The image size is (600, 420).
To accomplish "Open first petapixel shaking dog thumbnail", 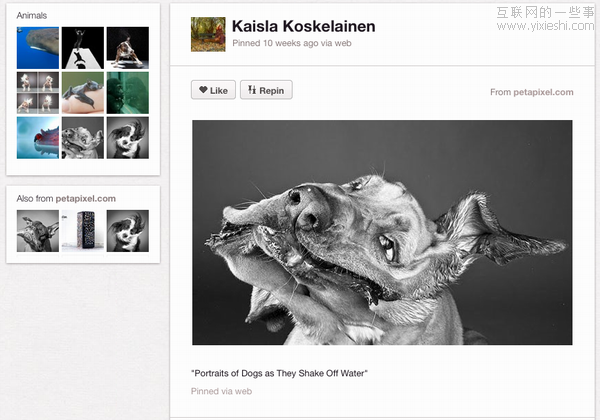I will click(x=38, y=230).
